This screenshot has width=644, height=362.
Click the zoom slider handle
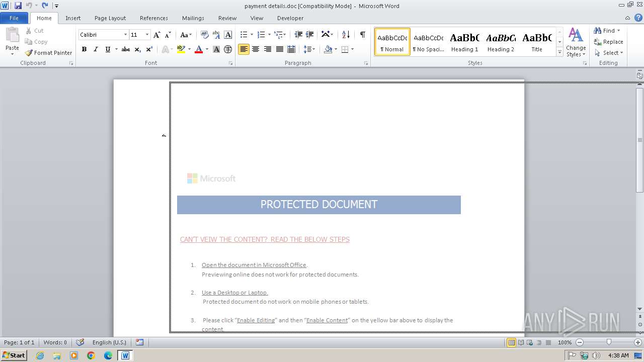point(609,342)
